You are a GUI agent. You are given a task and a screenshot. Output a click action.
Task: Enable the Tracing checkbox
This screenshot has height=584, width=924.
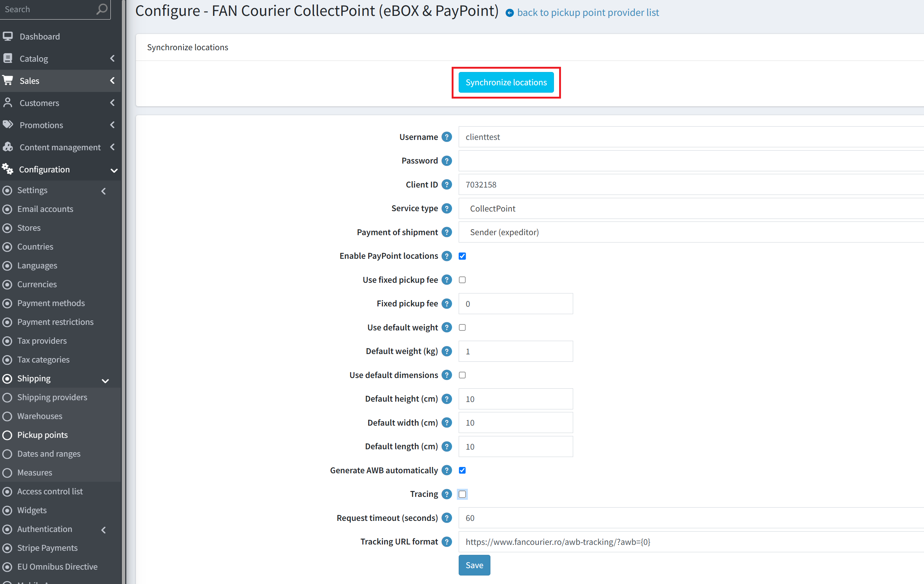(x=462, y=494)
